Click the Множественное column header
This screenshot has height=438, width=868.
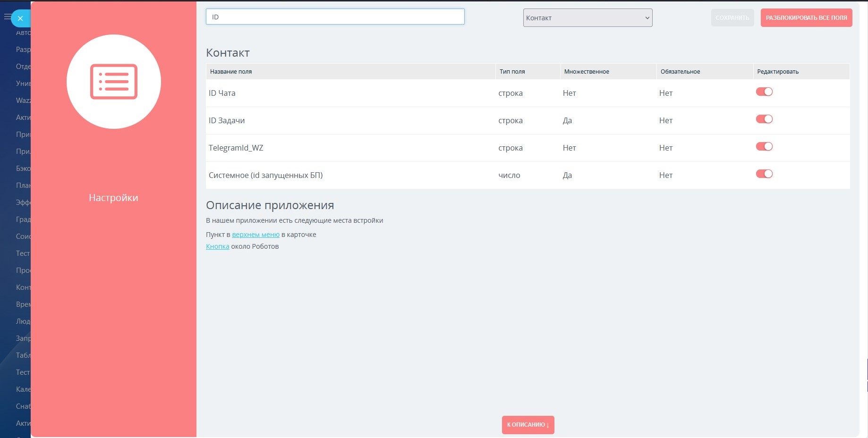[586, 72]
